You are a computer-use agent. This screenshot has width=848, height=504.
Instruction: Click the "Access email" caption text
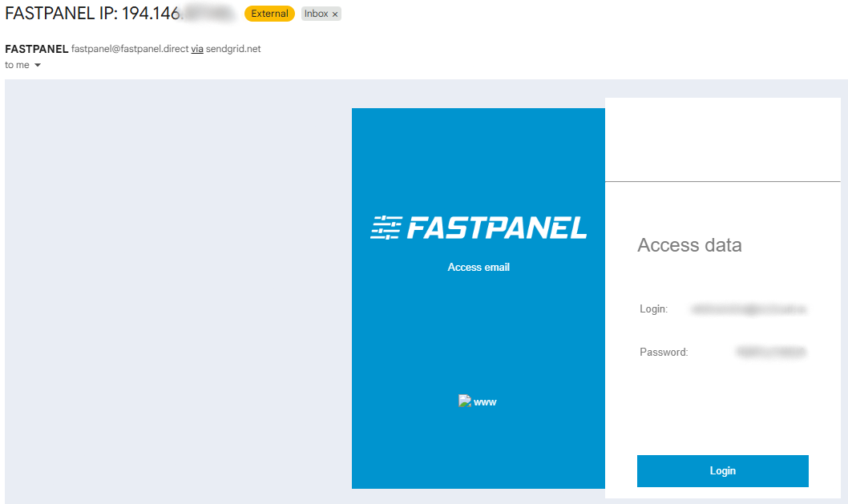[479, 267]
